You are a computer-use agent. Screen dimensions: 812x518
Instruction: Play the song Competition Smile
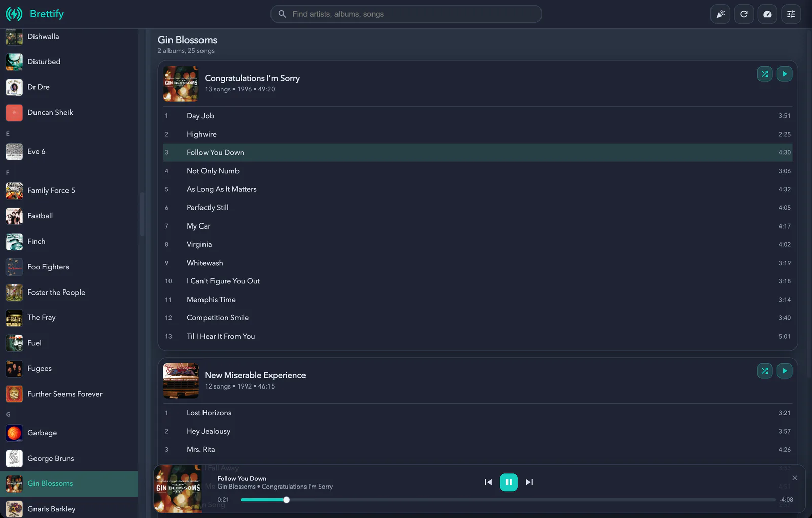(x=478, y=318)
